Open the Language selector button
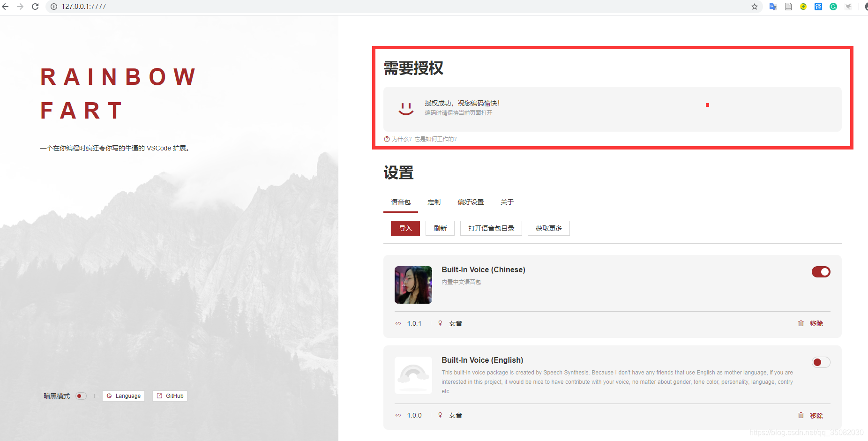868x441 pixels. click(x=124, y=396)
